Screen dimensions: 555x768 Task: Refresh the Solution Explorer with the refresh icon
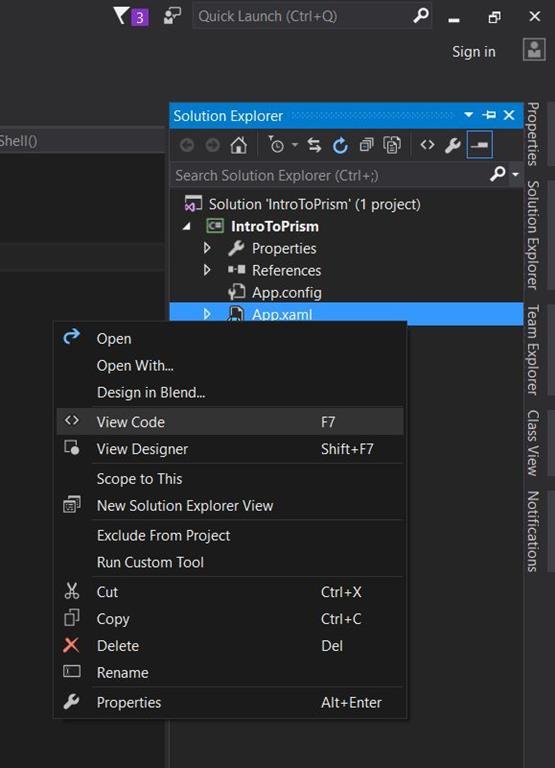(x=340, y=145)
